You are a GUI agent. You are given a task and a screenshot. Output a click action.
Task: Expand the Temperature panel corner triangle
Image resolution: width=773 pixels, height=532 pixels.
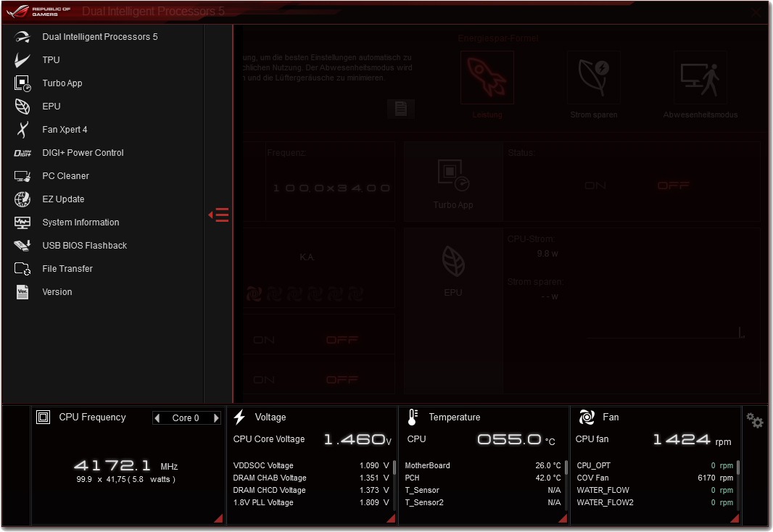tap(563, 518)
